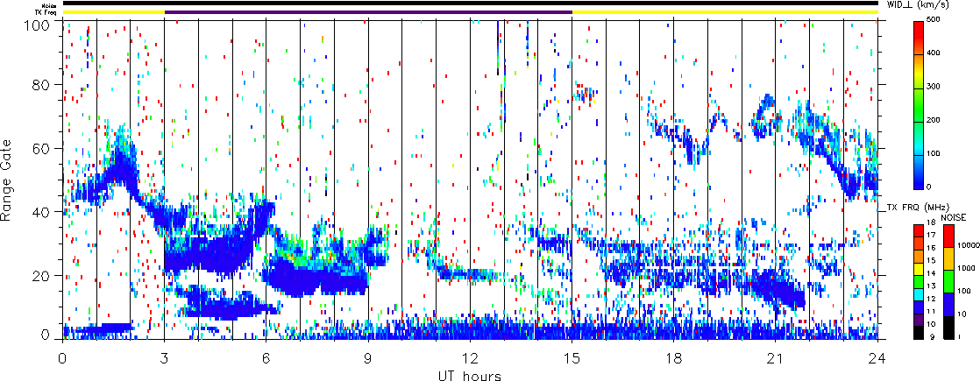The image size is (980, 381).
Task: Click the x-axis tick label 15
Action: (x=572, y=360)
